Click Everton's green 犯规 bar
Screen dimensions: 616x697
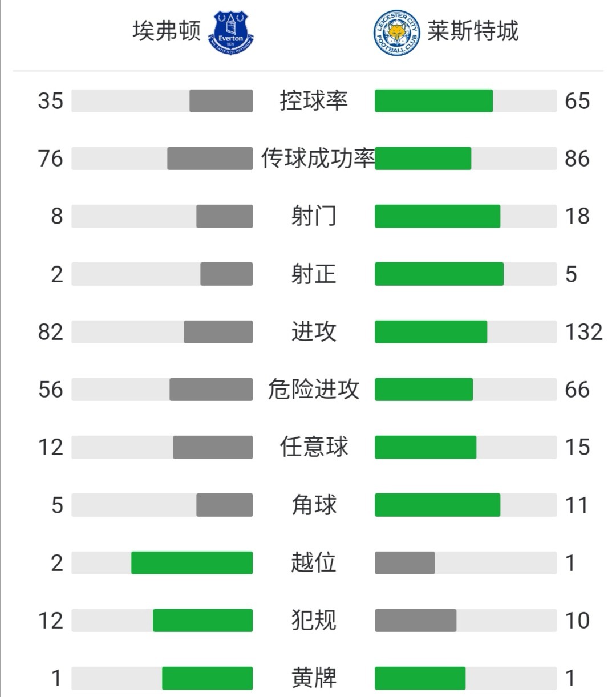click(202, 620)
